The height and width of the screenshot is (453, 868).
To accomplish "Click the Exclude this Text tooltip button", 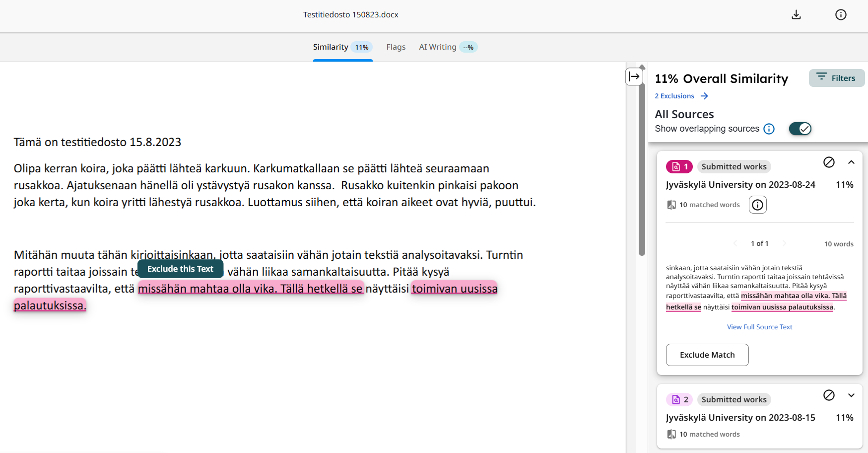I will (x=180, y=269).
